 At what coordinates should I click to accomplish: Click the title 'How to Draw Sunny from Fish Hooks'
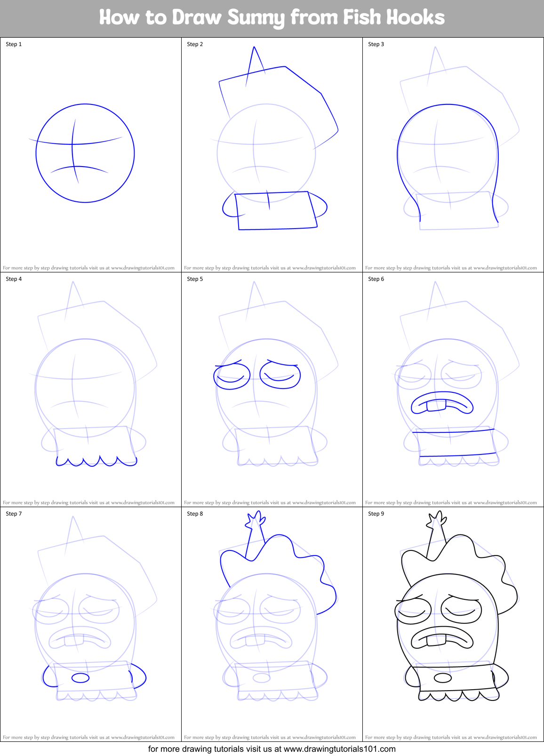[272, 17]
